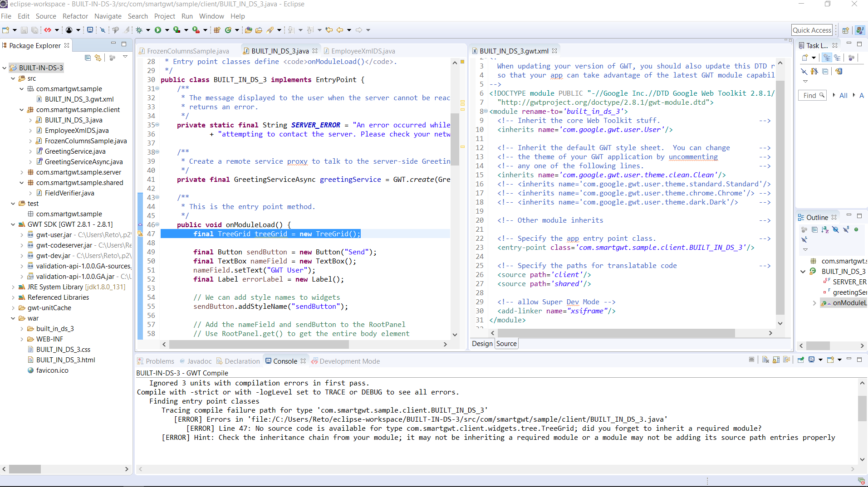Screen dimensions: 868x487
Task: Open the Navigate menu
Action: [x=108, y=16]
